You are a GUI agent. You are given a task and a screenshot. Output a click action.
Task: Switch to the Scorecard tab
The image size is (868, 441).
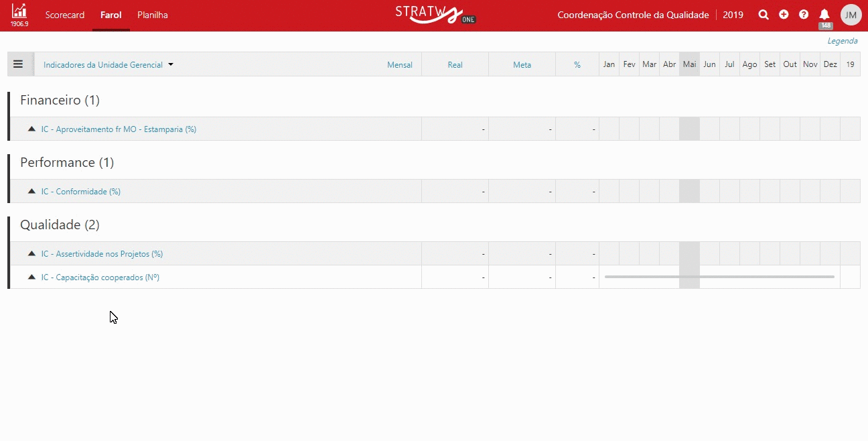(65, 15)
